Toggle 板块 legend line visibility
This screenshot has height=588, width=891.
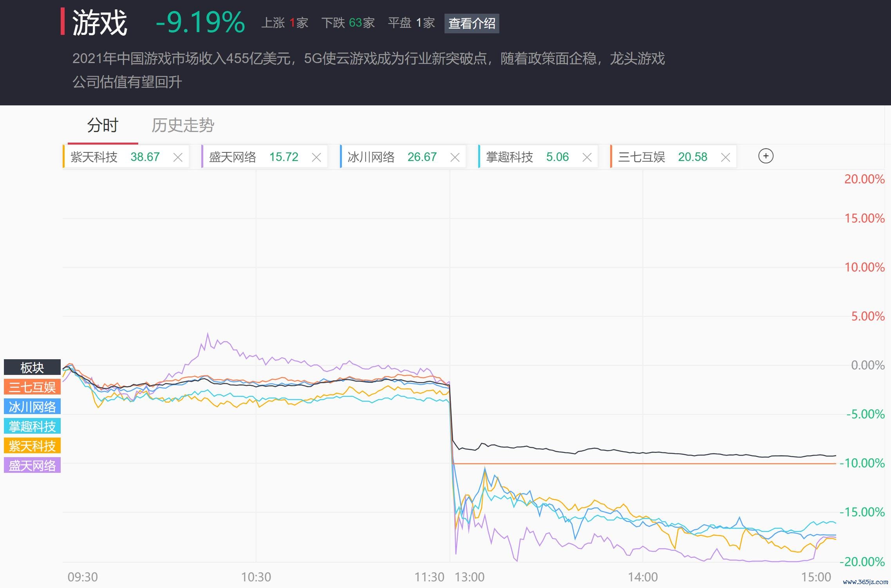[x=32, y=367]
